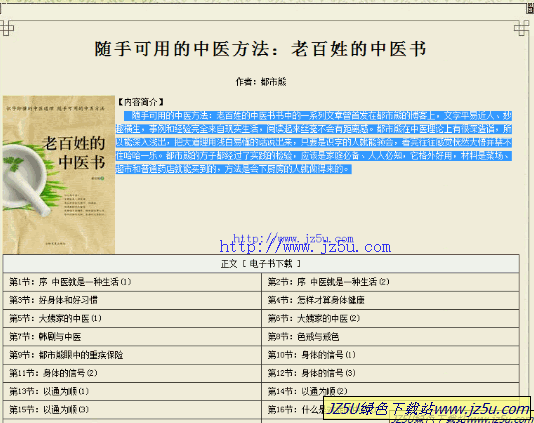Open chapter 第12节 身体的信号(3)
The image size is (534, 423).
(312, 373)
